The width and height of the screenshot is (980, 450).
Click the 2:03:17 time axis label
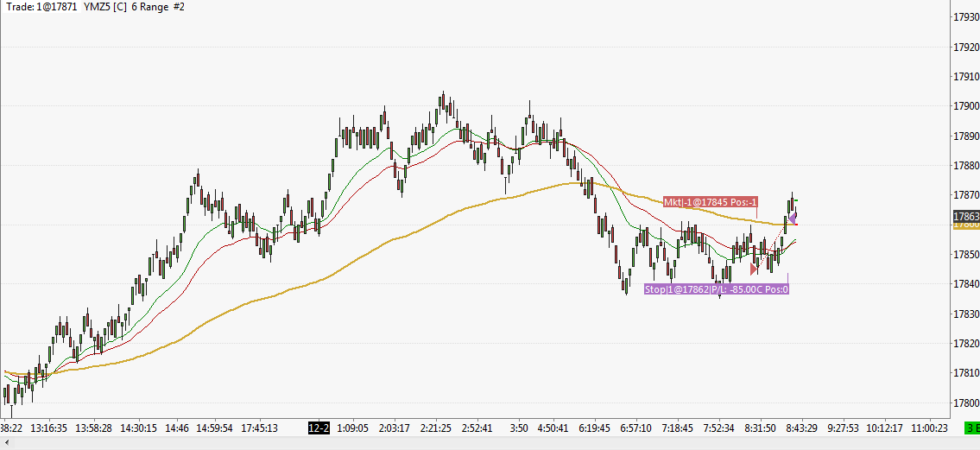click(395, 428)
